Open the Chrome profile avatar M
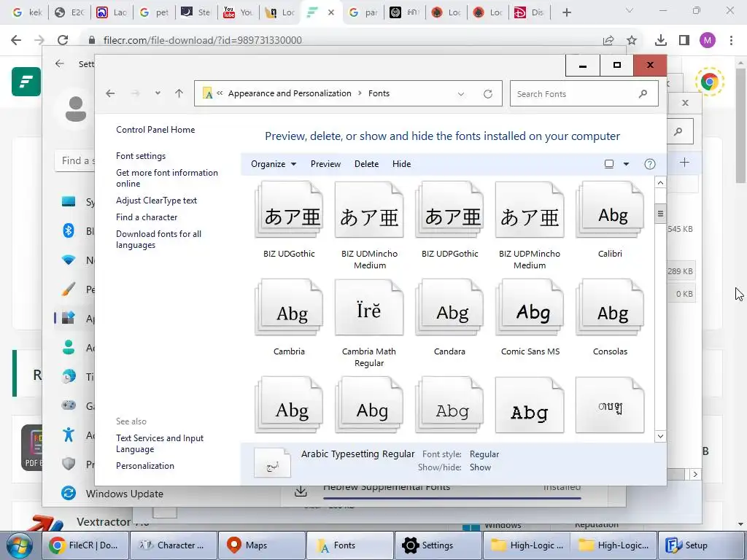The height and width of the screenshot is (560, 747). pyautogui.click(x=708, y=41)
